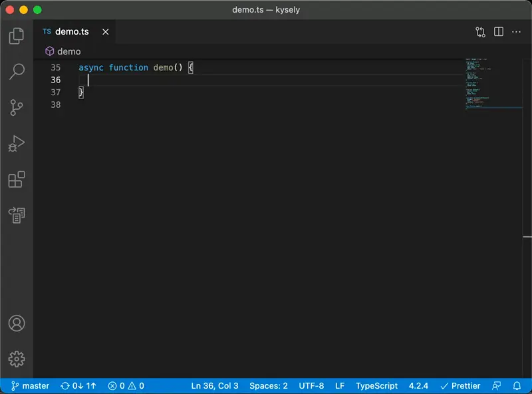Viewport: 532px width, 394px height.
Task: Close the demo.ts tab
Action: [x=104, y=31]
